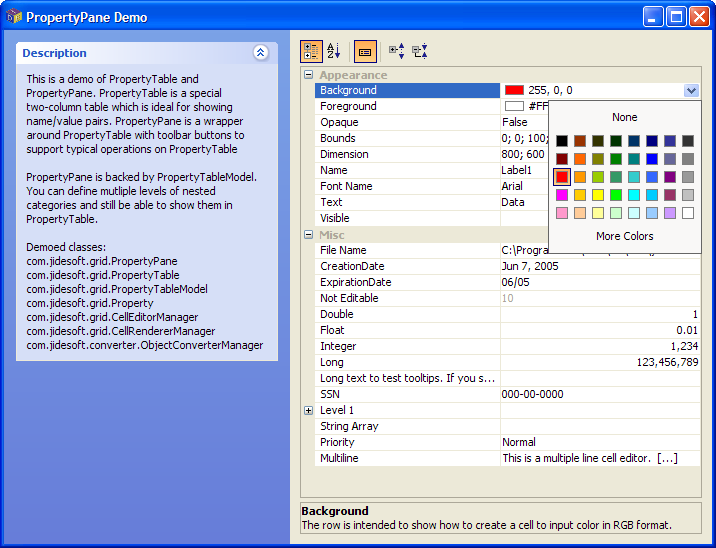Pick the cyan color swatch

pyautogui.click(x=634, y=195)
